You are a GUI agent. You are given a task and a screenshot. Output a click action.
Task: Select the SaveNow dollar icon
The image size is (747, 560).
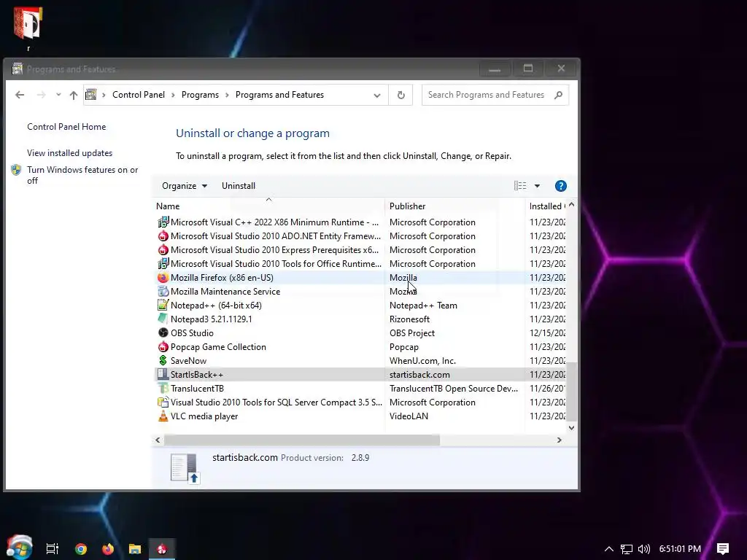tap(163, 360)
